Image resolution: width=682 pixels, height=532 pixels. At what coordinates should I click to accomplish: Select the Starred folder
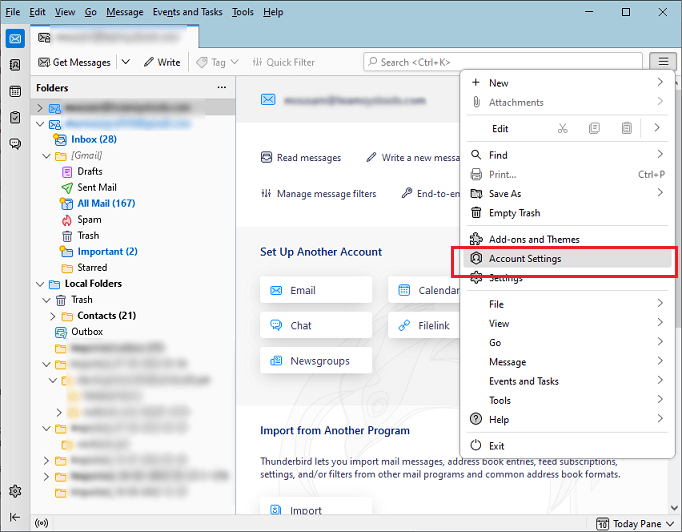(x=92, y=268)
